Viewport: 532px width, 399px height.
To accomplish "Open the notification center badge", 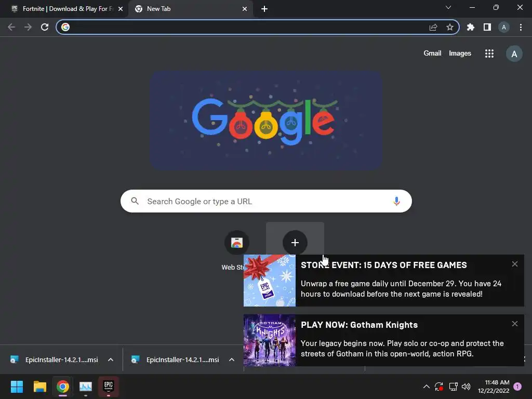I will (x=517, y=387).
